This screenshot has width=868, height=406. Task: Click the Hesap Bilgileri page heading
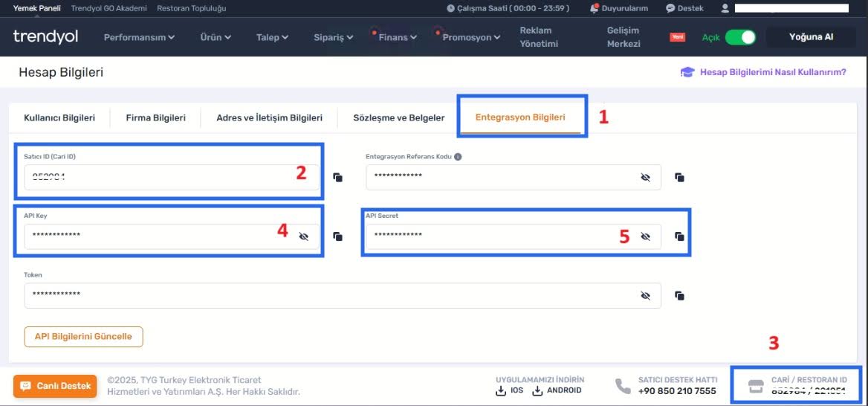(x=61, y=72)
